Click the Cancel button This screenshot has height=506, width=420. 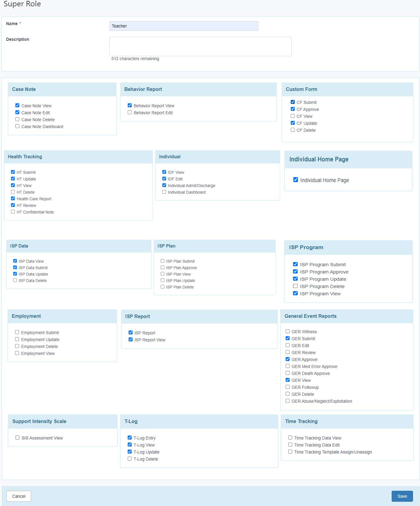click(x=19, y=496)
